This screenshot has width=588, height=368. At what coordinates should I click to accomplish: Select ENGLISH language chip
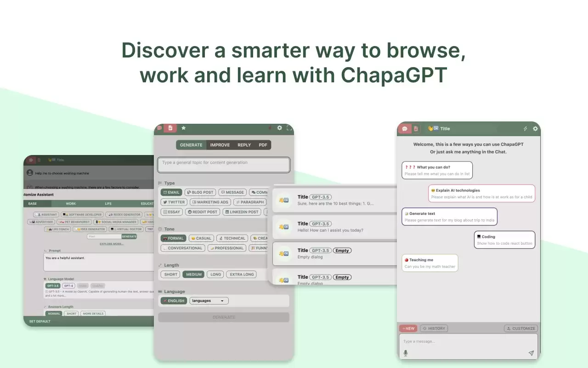[174, 301]
